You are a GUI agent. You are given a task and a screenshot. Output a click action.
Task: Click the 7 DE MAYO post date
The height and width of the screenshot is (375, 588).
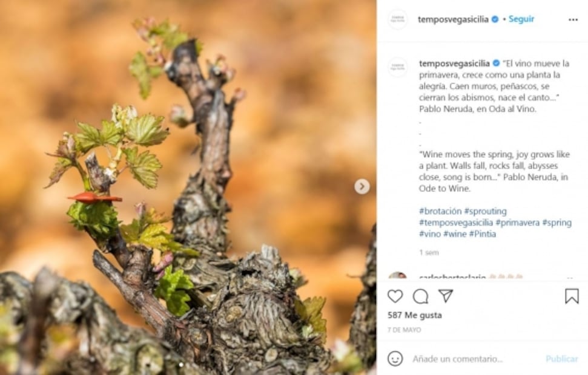pos(404,330)
